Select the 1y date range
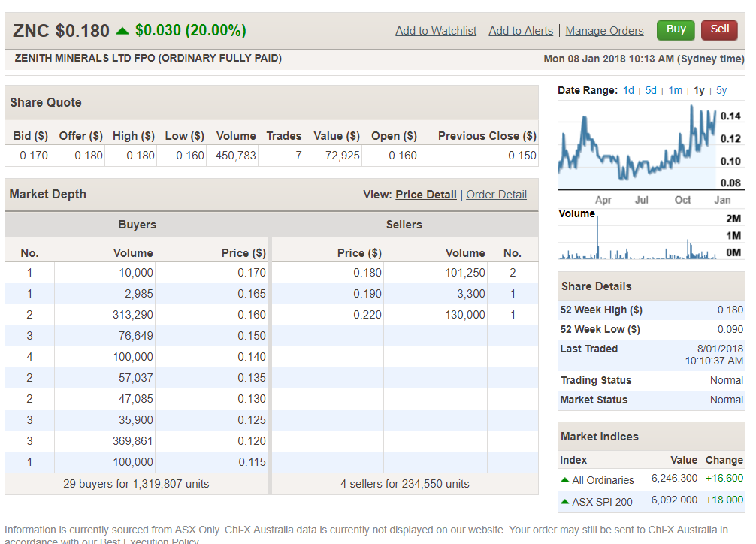 pos(699,91)
